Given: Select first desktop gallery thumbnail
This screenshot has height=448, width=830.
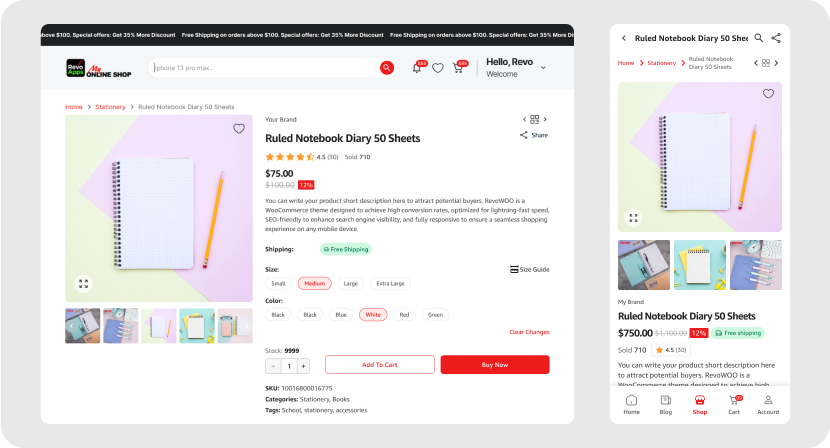Looking at the screenshot, I should point(83,326).
